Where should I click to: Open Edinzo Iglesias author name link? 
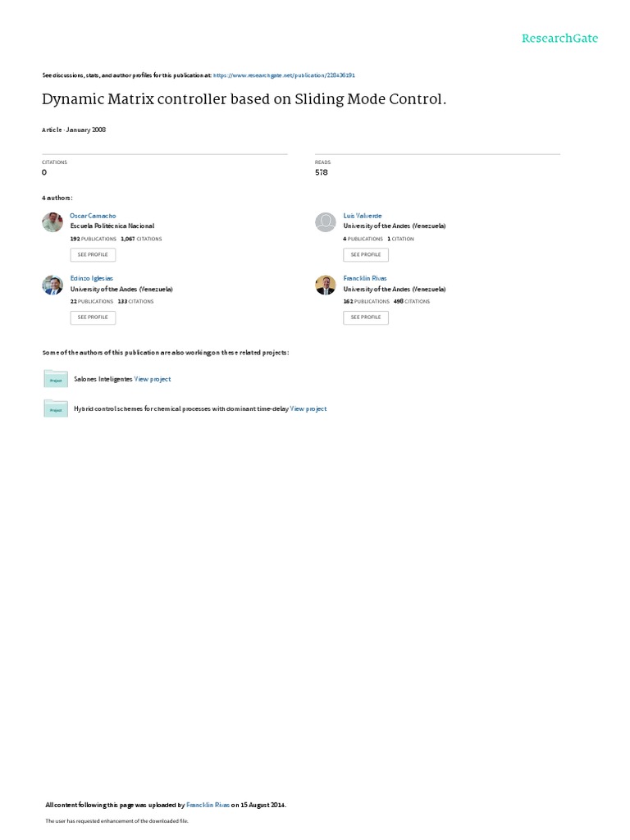point(92,279)
